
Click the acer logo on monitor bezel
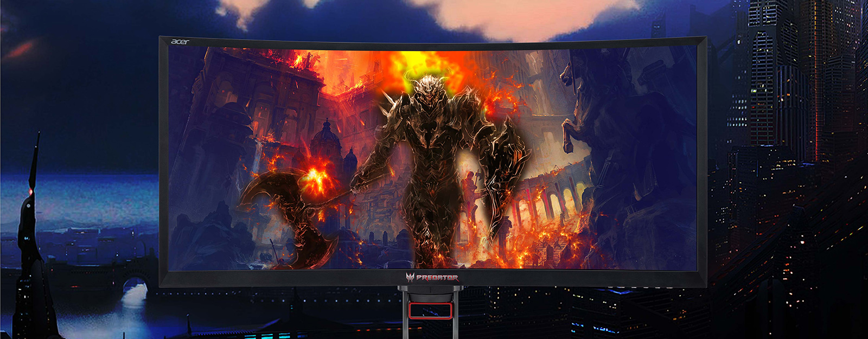point(180,42)
